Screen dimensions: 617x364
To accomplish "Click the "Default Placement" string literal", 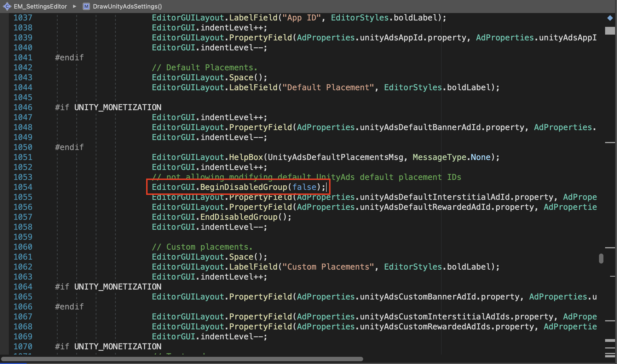I will (x=328, y=87).
